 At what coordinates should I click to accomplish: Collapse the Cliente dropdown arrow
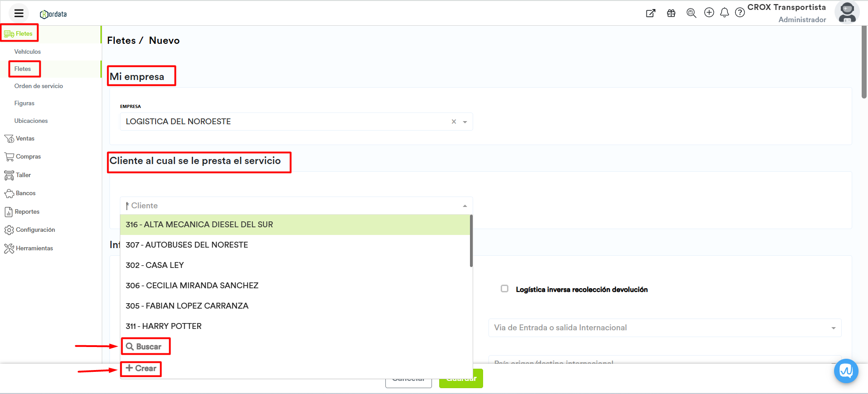tap(465, 206)
